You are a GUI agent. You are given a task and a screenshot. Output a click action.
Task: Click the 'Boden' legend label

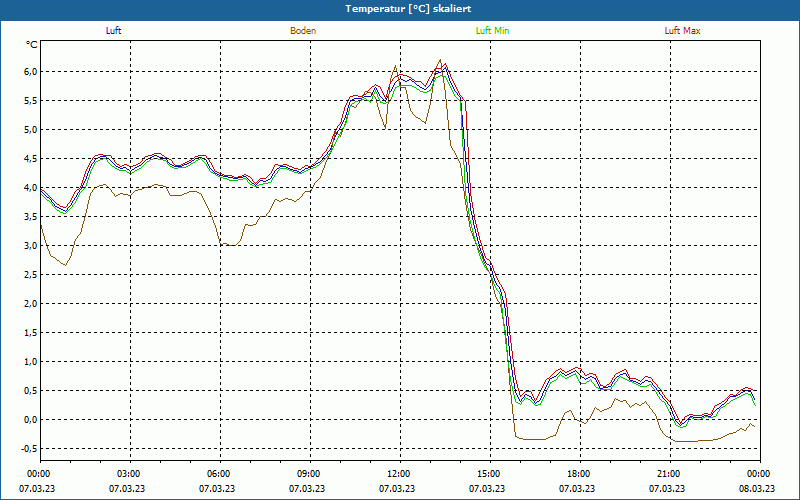303,31
